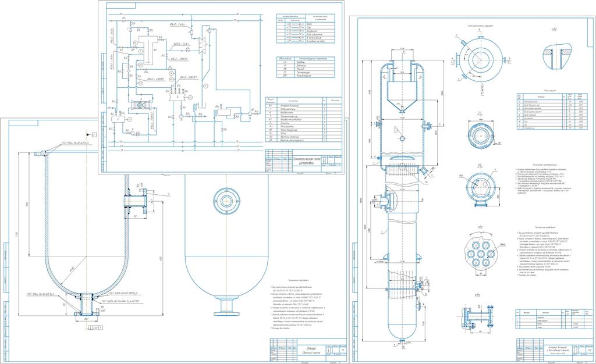This screenshot has width=596, height=364.
Task: Click the 'Сварочный чертеж' subtitle text
Action: pyautogui.click(x=312, y=354)
